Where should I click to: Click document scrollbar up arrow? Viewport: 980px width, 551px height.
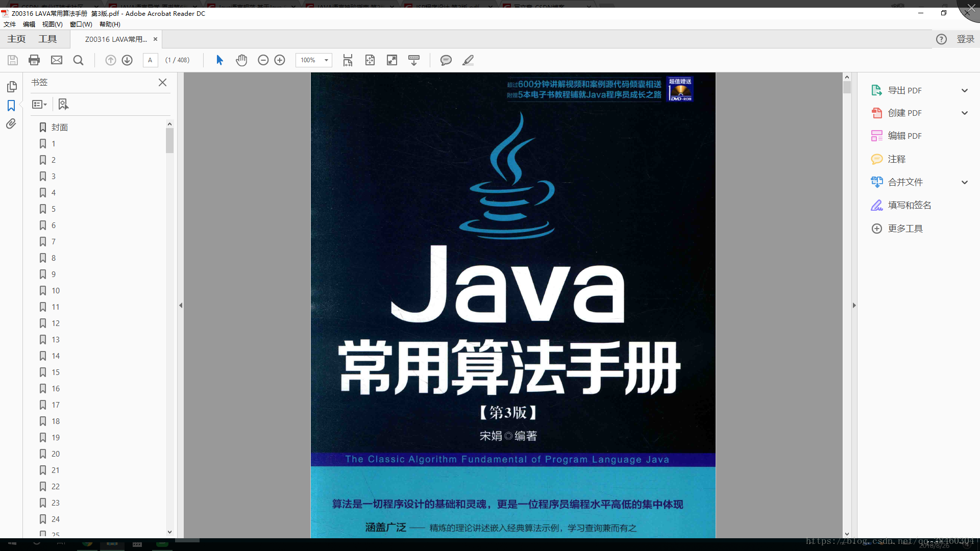pyautogui.click(x=847, y=77)
